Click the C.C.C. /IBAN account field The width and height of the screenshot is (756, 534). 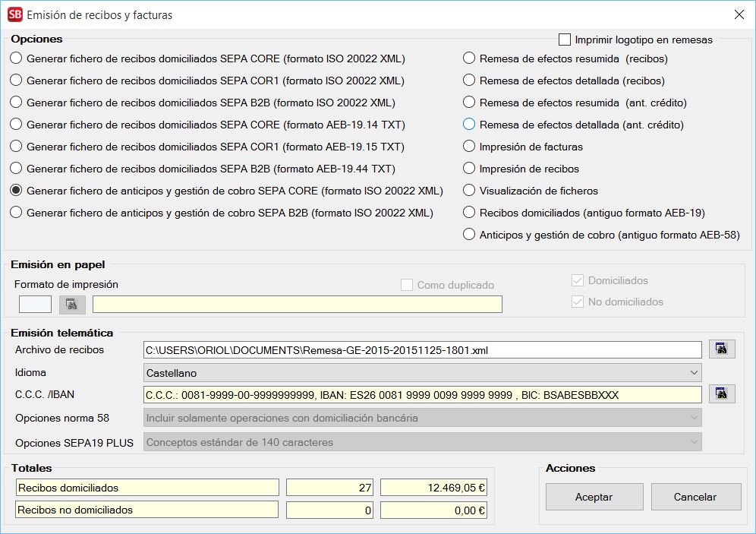[x=422, y=395]
